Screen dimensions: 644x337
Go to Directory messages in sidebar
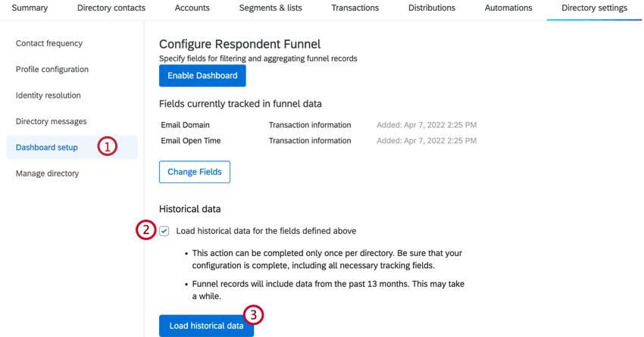coord(52,121)
